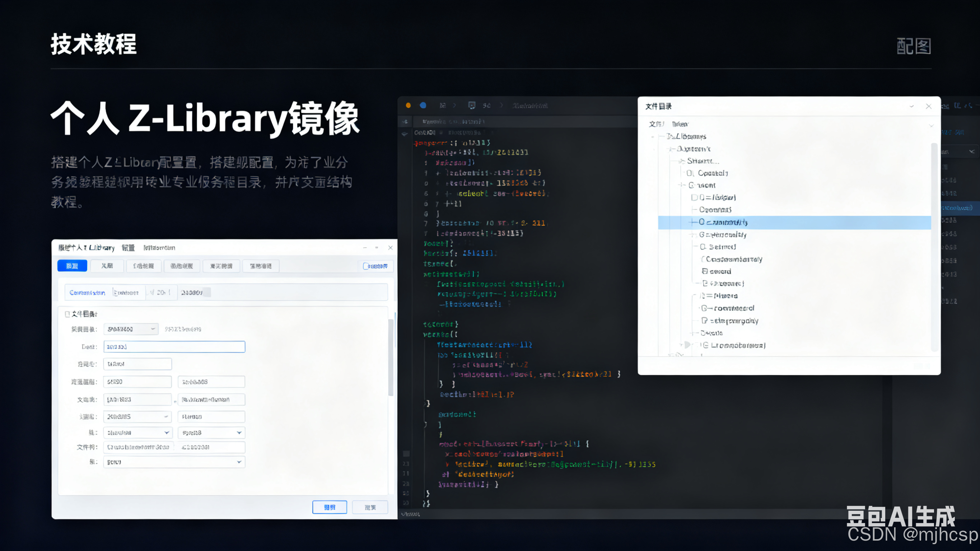Toggle the checkbox beside the Folder tree item
Image resolution: width=980 pixels, height=551 pixels.
(x=694, y=197)
